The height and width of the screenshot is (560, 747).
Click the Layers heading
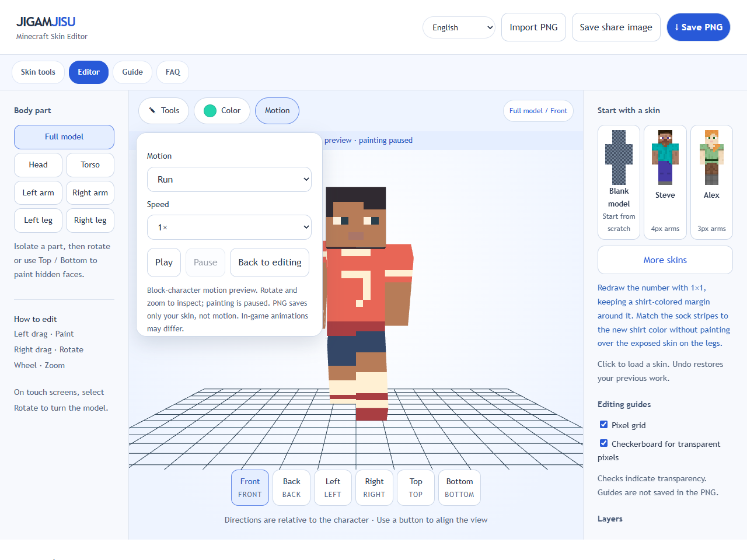click(610, 519)
